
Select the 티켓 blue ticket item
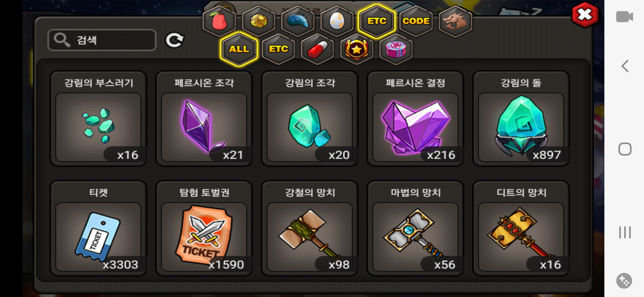point(98,228)
